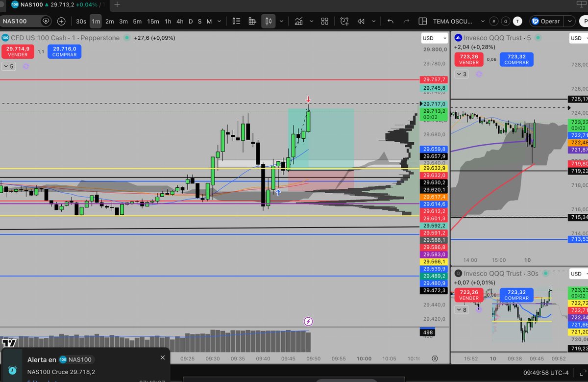Viewport: 588px width, 382px height.
Task: Click the blue COMPRAR 29.716,0 button
Action: pos(65,51)
